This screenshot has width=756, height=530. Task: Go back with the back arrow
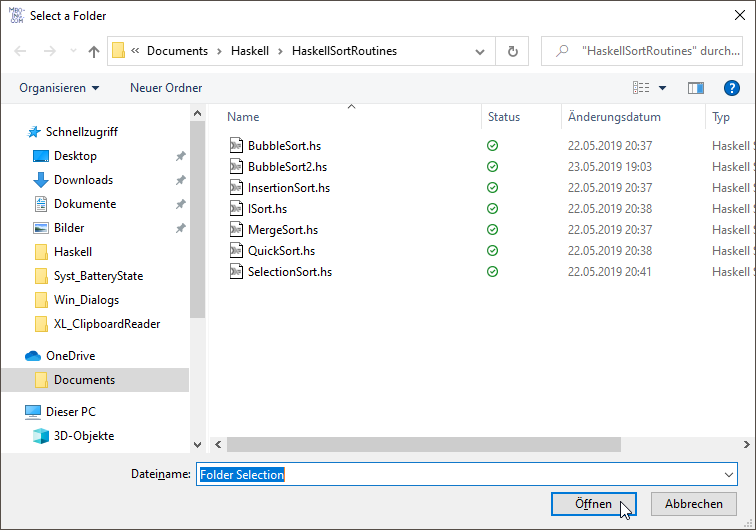pyautogui.click(x=20, y=51)
